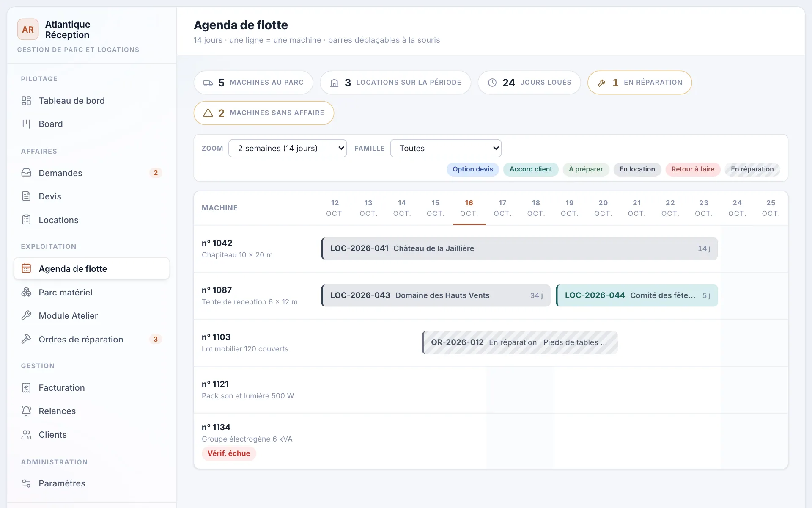
Task: Click the Ordres de réparation badge showing 3
Action: (156, 339)
